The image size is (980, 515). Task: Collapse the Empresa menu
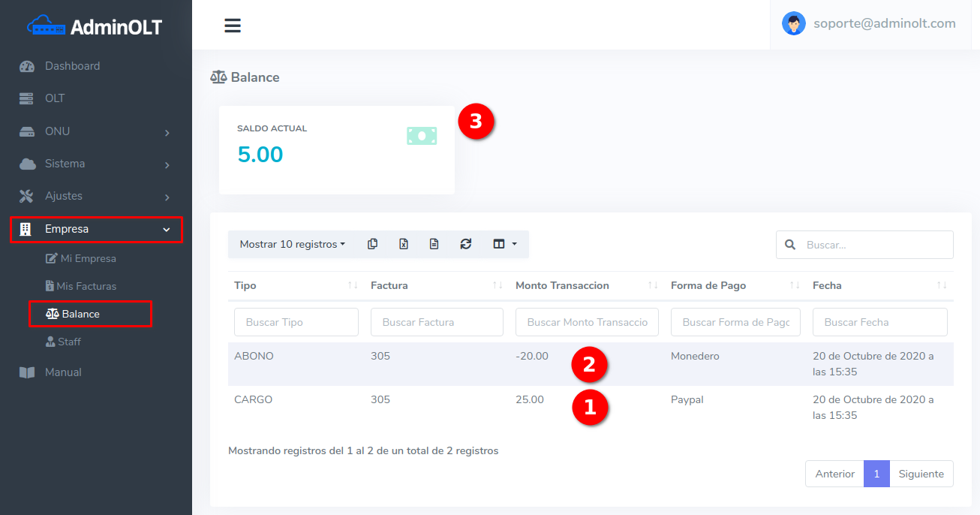[x=96, y=229]
